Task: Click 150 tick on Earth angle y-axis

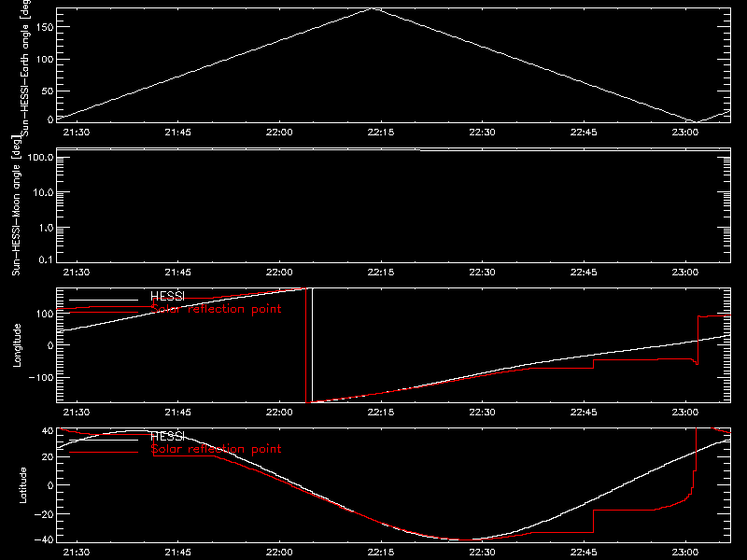Action: pos(45,27)
